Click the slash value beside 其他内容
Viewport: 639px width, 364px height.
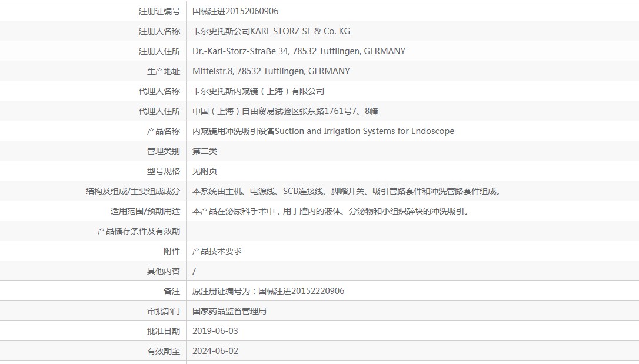[194, 271]
